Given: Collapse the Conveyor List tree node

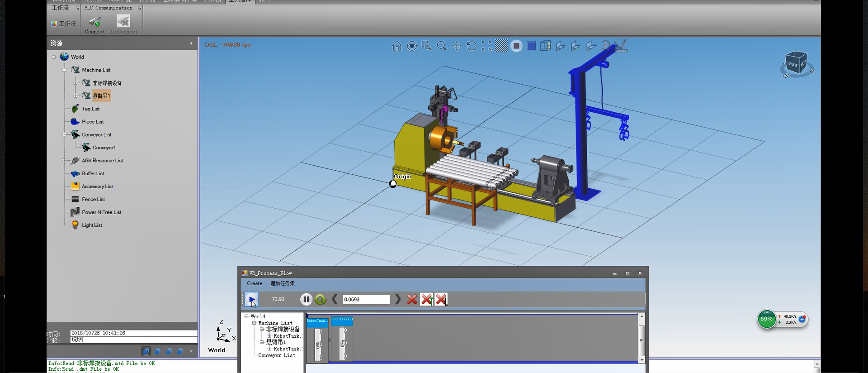Looking at the screenshot, I should pos(65,134).
